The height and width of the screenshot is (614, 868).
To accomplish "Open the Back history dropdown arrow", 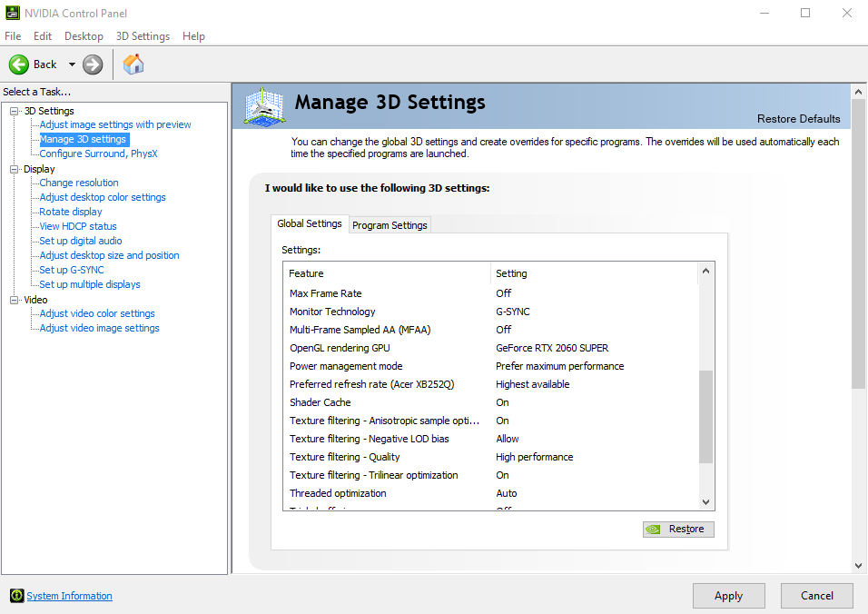I will (72, 64).
